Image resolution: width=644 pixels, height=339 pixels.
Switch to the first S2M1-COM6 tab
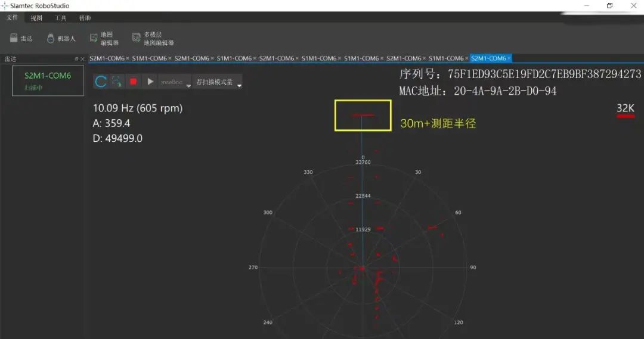[107, 58]
